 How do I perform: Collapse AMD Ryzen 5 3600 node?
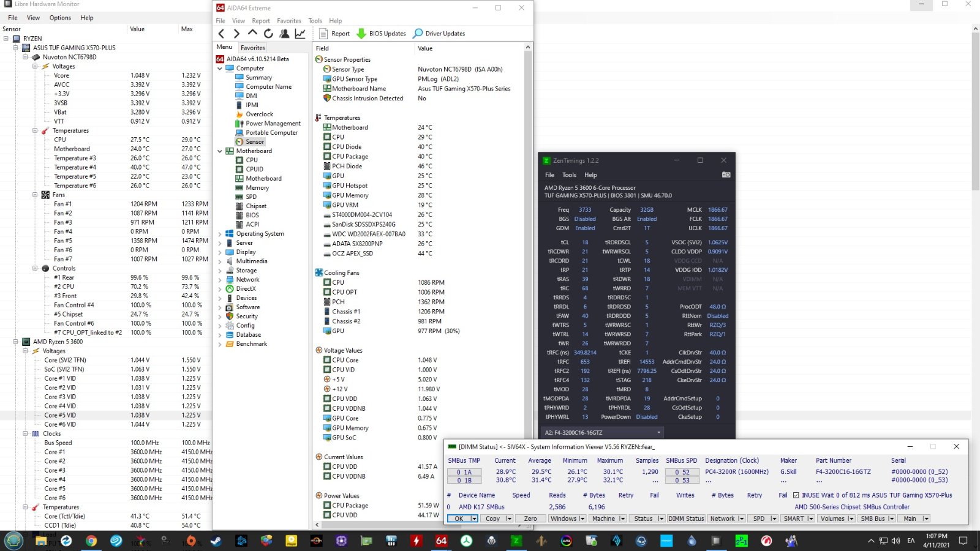[x=16, y=342]
